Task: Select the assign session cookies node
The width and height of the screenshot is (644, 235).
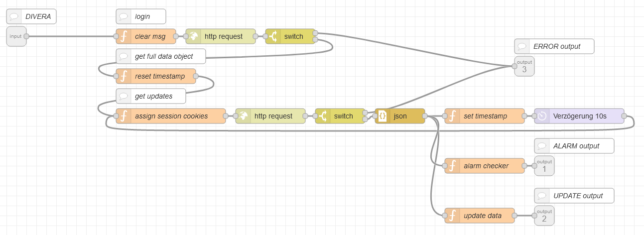Action: click(171, 116)
